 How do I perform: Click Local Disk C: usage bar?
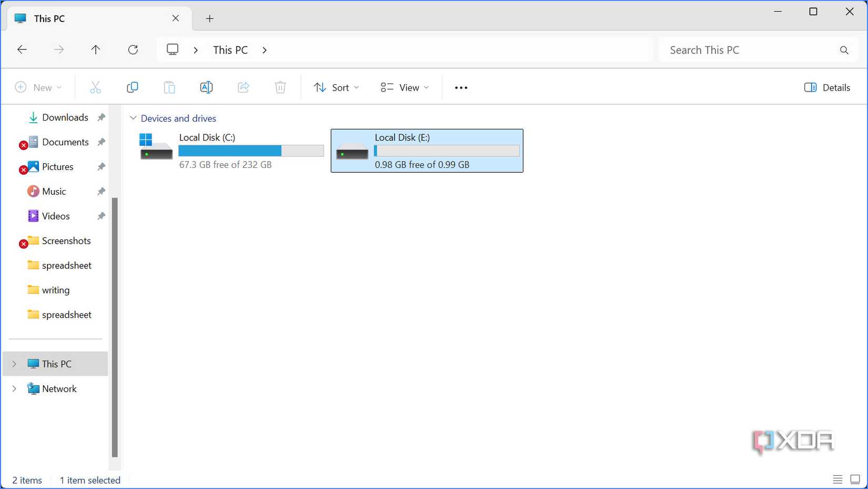click(251, 151)
